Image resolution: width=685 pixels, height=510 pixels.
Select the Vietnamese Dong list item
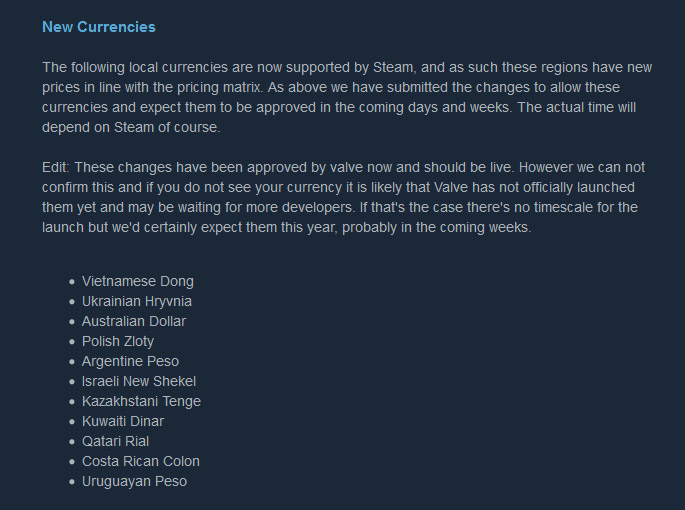(x=138, y=281)
